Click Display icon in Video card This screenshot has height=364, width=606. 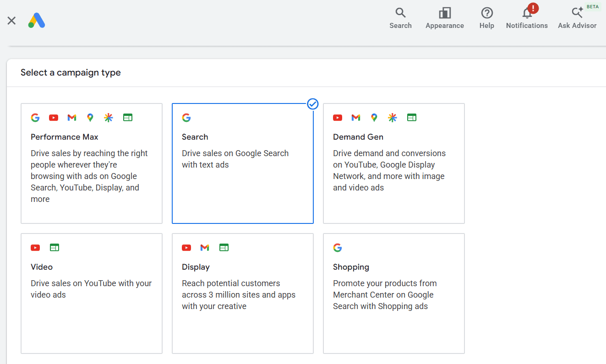coord(55,248)
